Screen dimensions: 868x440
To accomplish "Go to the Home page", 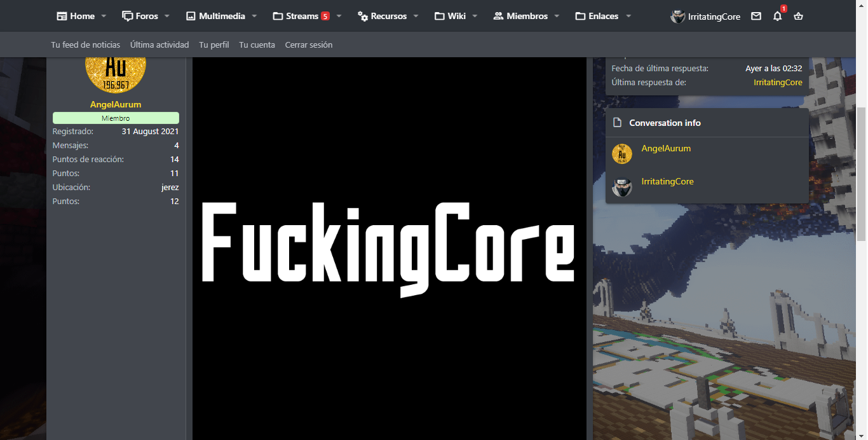I will pyautogui.click(x=76, y=16).
